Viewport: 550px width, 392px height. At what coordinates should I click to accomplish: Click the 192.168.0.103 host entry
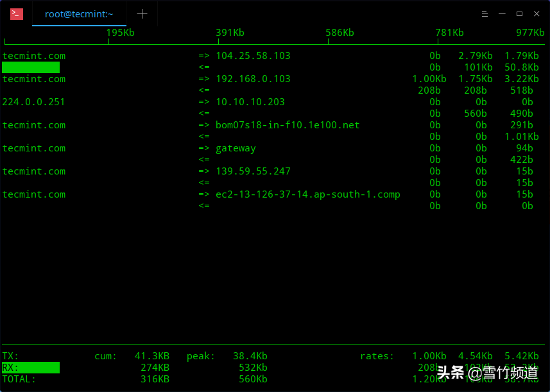point(253,79)
